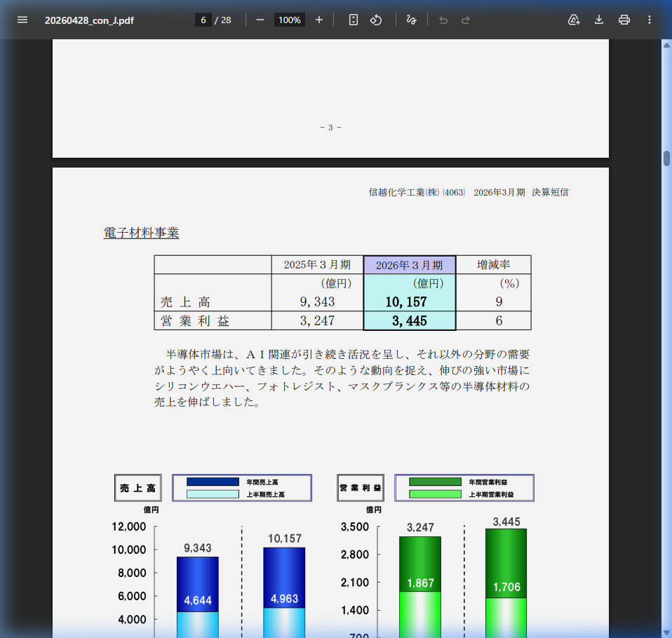Click the 2026年3月期 column header
This screenshot has height=638, width=672.
[x=409, y=265]
